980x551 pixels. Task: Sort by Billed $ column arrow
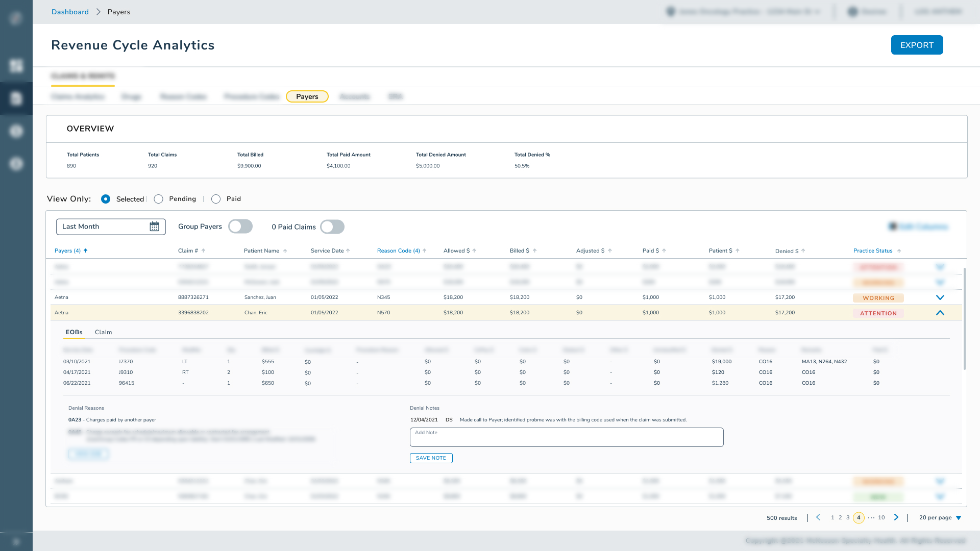534,251
